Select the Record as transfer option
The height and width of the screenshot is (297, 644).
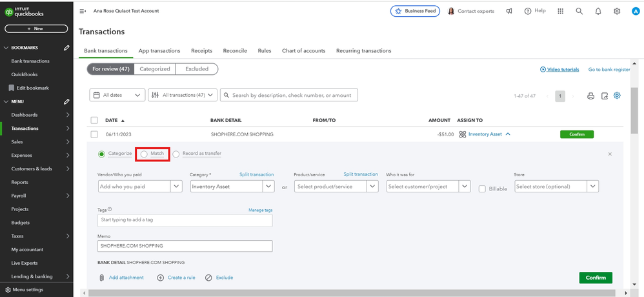coord(176,154)
